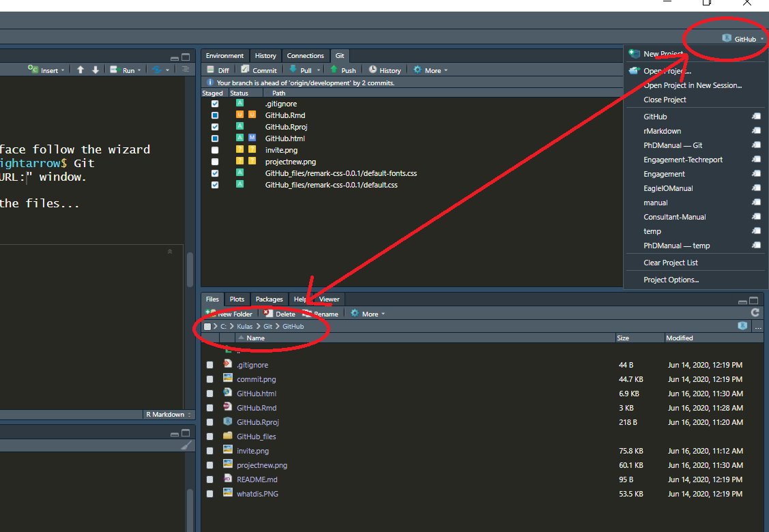The height and width of the screenshot is (532, 769).
Task: Select Close Project from project menu
Action: [665, 100]
